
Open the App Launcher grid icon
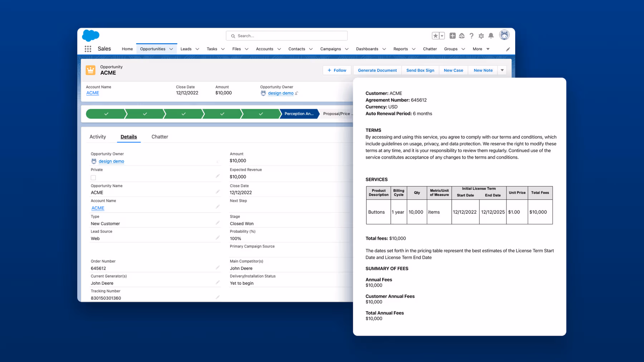tap(88, 49)
